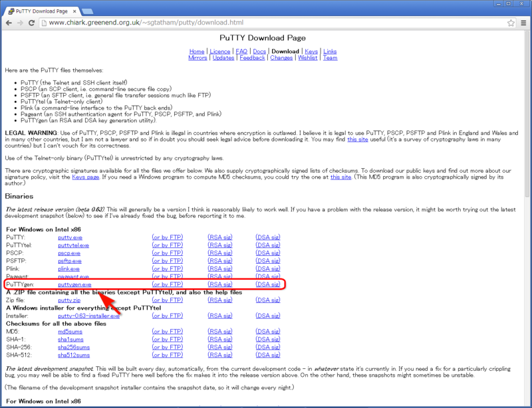Click FTP link for PuTTYgen row
The width and height of the screenshot is (532, 408).
pyautogui.click(x=168, y=284)
